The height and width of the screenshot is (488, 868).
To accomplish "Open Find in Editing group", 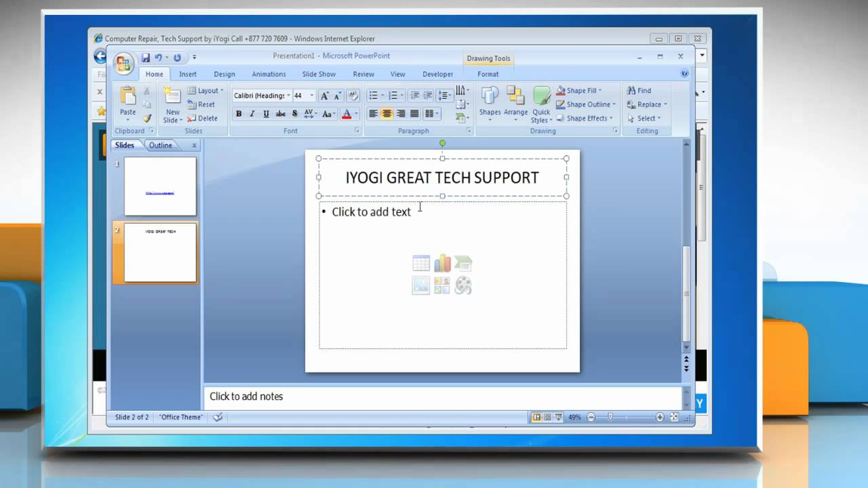I will tap(639, 91).
